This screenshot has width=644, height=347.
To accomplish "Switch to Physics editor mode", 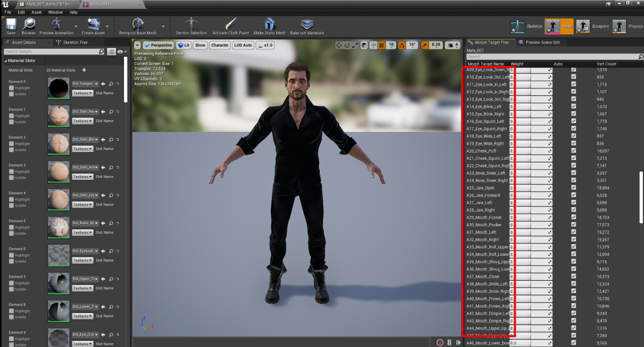I will [x=628, y=26].
